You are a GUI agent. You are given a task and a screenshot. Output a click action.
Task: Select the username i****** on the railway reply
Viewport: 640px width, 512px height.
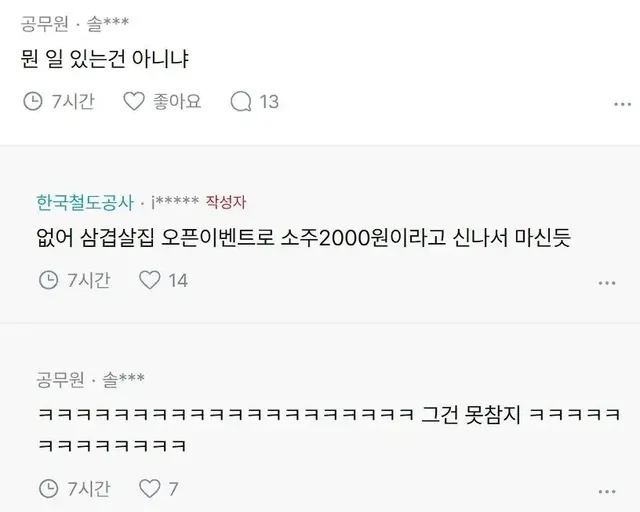[x=175, y=202]
